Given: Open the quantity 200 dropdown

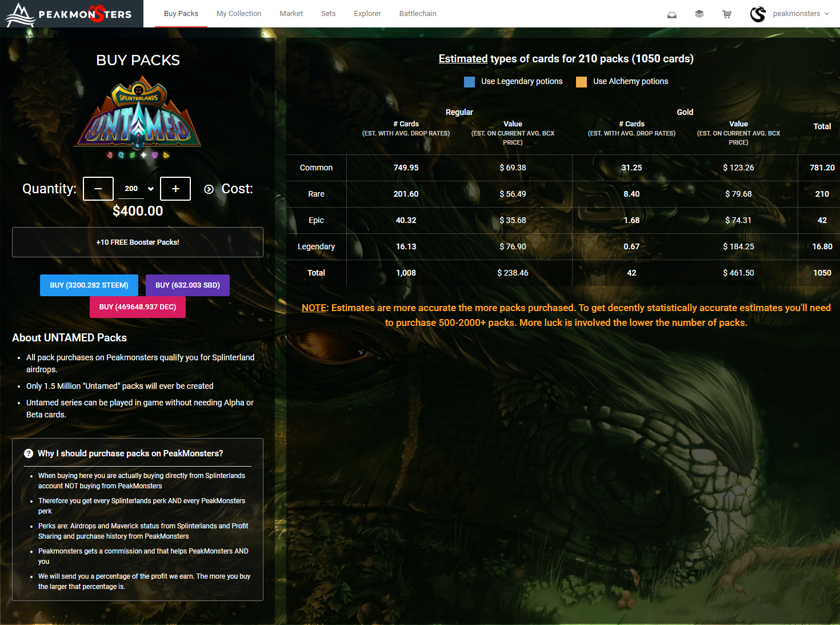Looking at the screenshot, I should (138, 189).
